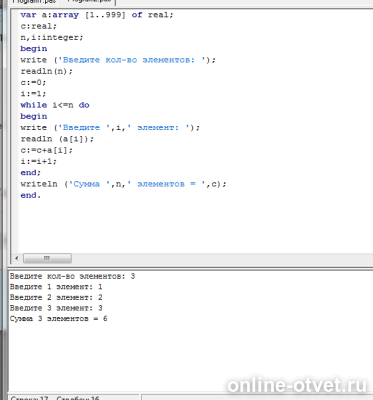
Task: Place cursor on 'readln (a[i]);' line
Action: (x=57, y=139)
